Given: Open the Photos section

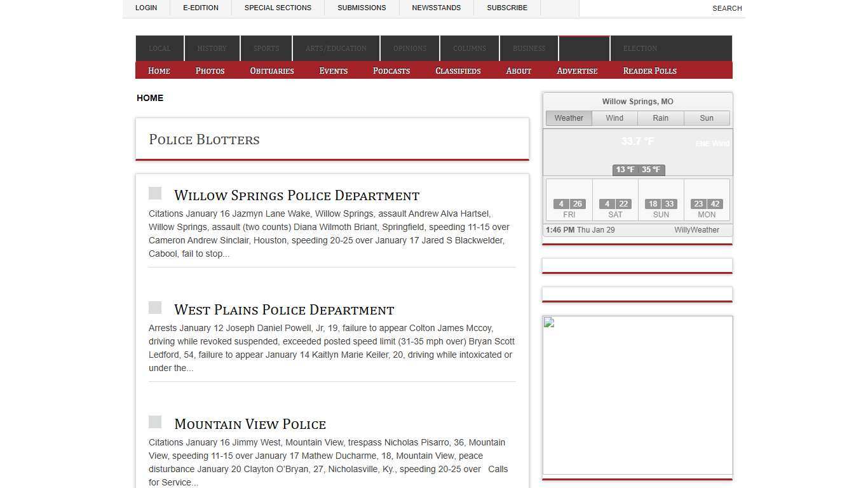Looking at the screenshot, I should (210, 71).
